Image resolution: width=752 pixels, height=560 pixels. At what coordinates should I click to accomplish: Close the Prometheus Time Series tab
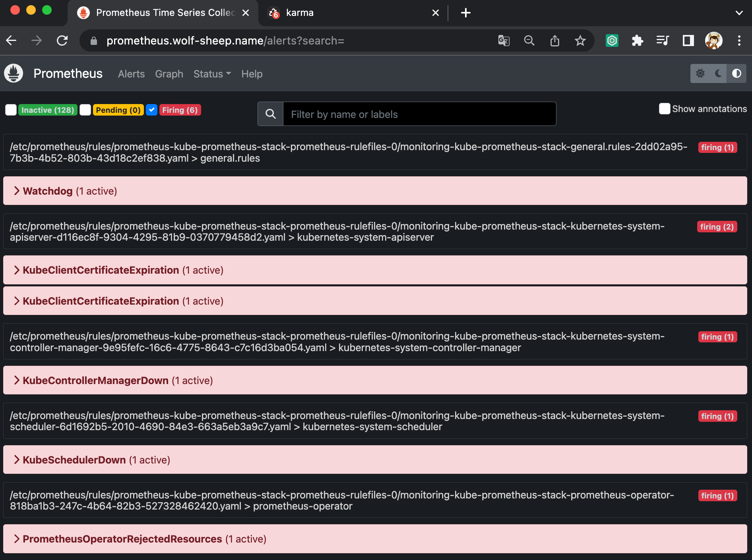pyautogui.click(x=246, y=13)
